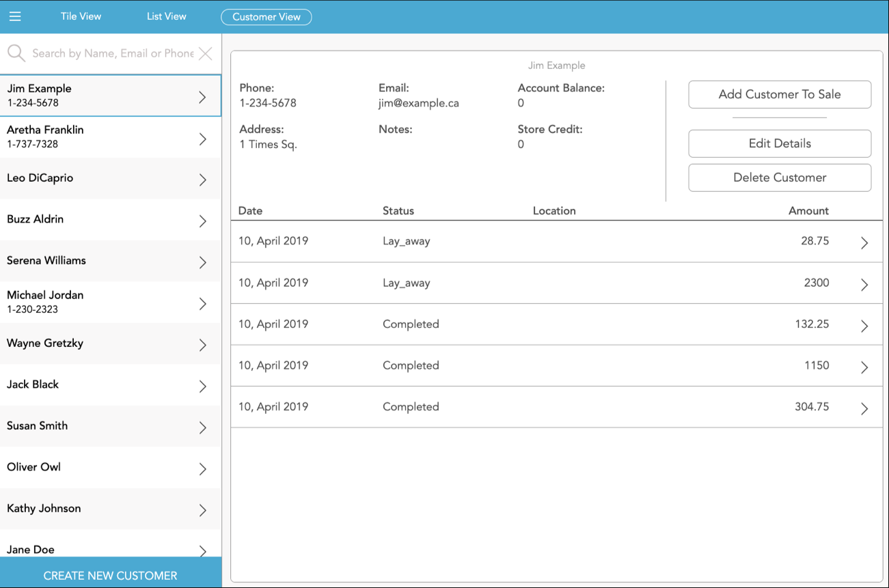
Task: Expand the 132.25 Completed transaction
Action: pyautogui.click(x=864, y=325)
